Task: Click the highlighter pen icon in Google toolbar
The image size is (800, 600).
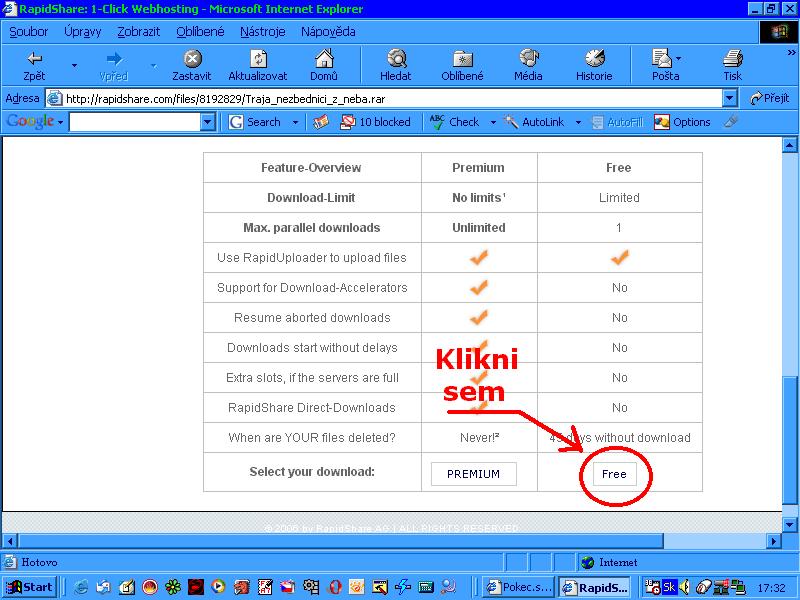Action: pyautogui.click(x=731, y=121)
